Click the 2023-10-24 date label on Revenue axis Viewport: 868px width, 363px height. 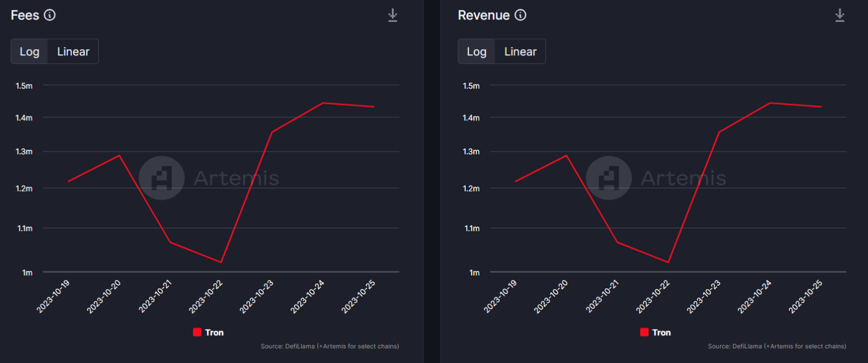(756, 297)
